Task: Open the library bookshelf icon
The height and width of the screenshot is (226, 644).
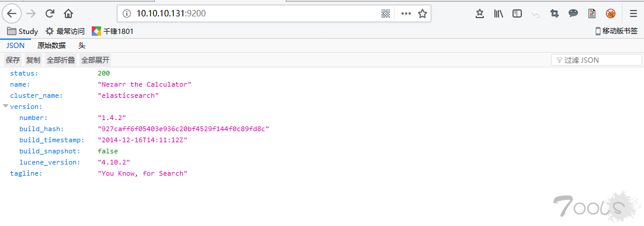Action: 498,13
